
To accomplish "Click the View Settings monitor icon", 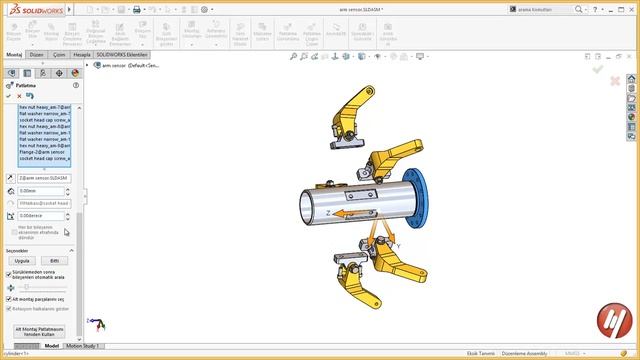I will [420, 56].
